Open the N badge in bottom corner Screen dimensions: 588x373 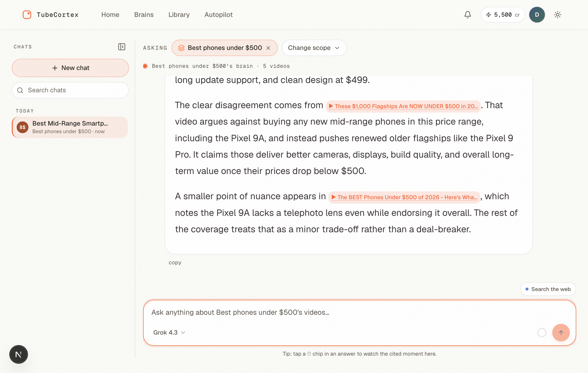point(19,354)
